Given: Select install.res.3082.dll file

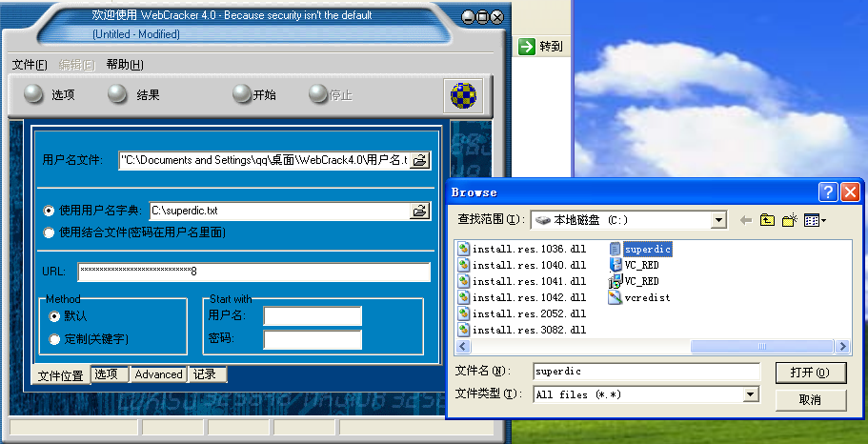Looking at the screenshot, I should (522, 330).
